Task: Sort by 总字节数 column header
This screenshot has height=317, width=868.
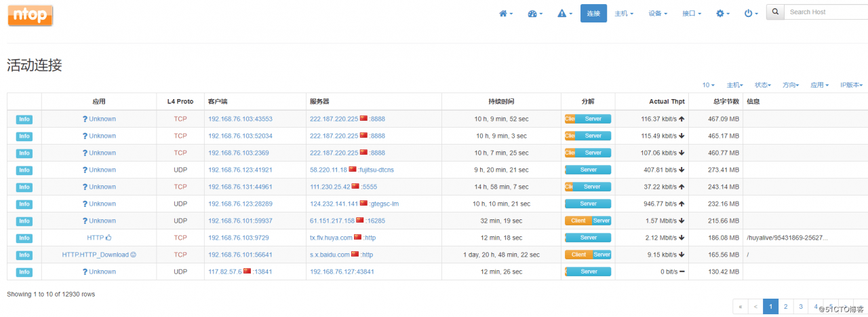Action: [725, 101]
